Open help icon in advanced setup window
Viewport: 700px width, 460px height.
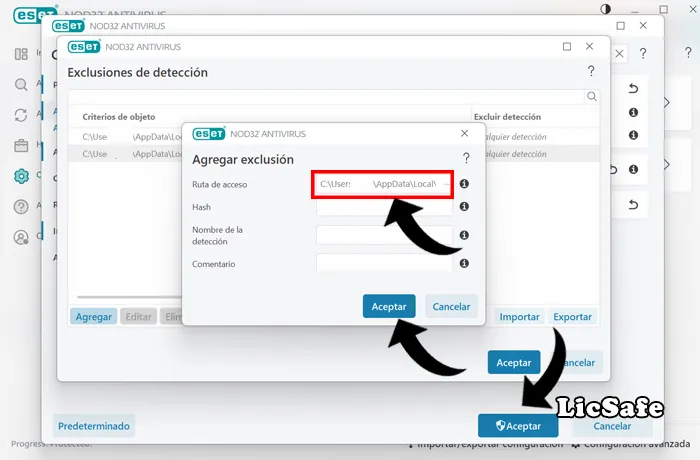(643, 54)
